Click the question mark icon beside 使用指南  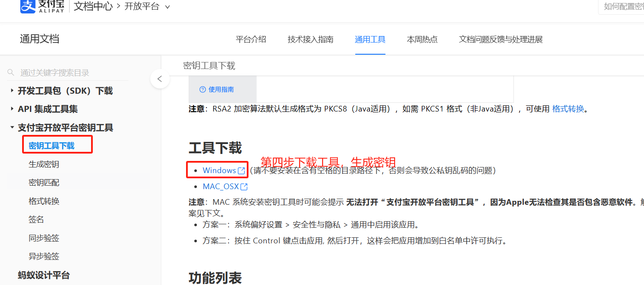[203, 89]
